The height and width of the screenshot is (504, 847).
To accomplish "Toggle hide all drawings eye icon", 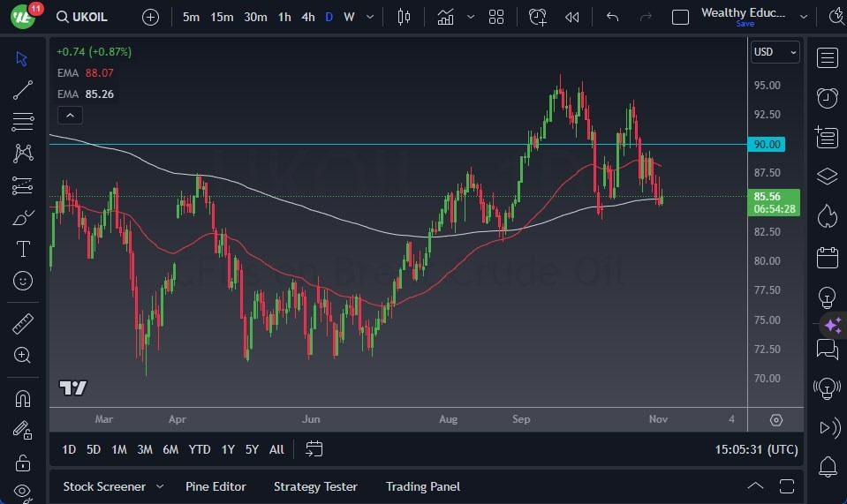I will click(x=23, y=491).
